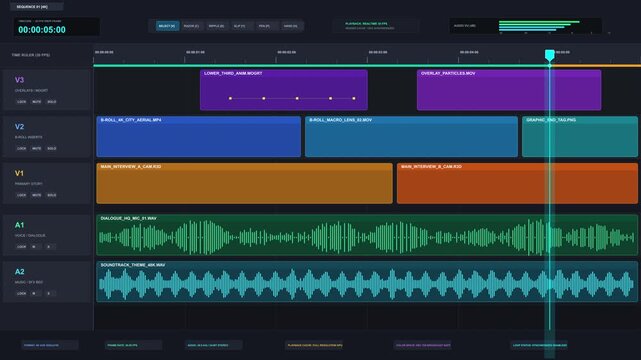Lock the A2 music track

22,293
